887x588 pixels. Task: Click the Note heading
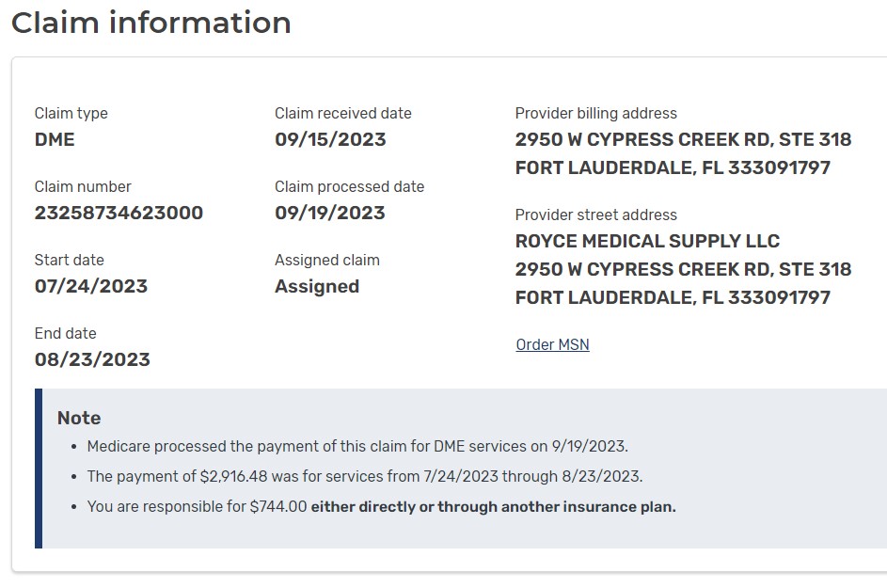click(79, 418)
